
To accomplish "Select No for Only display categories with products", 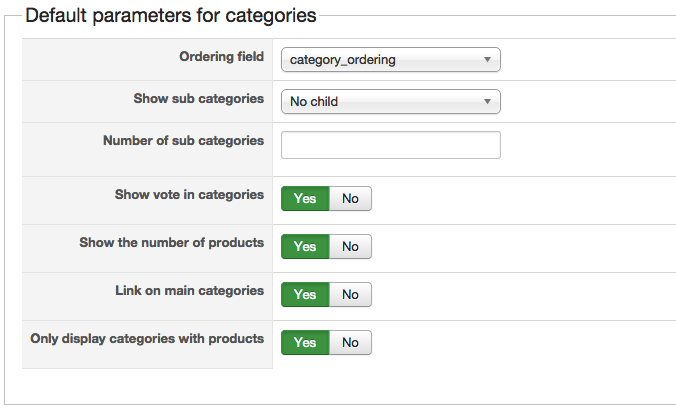I will click(x=350, y=342).
